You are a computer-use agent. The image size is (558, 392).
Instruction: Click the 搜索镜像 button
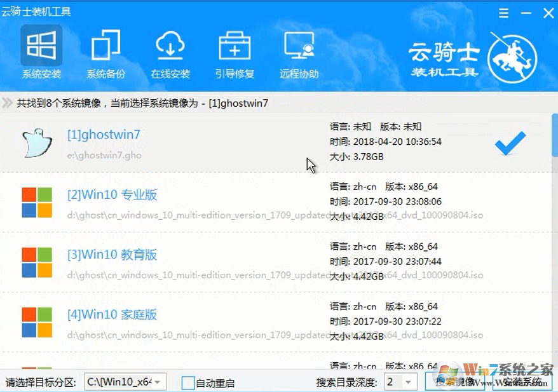click(x=456, y=382)
